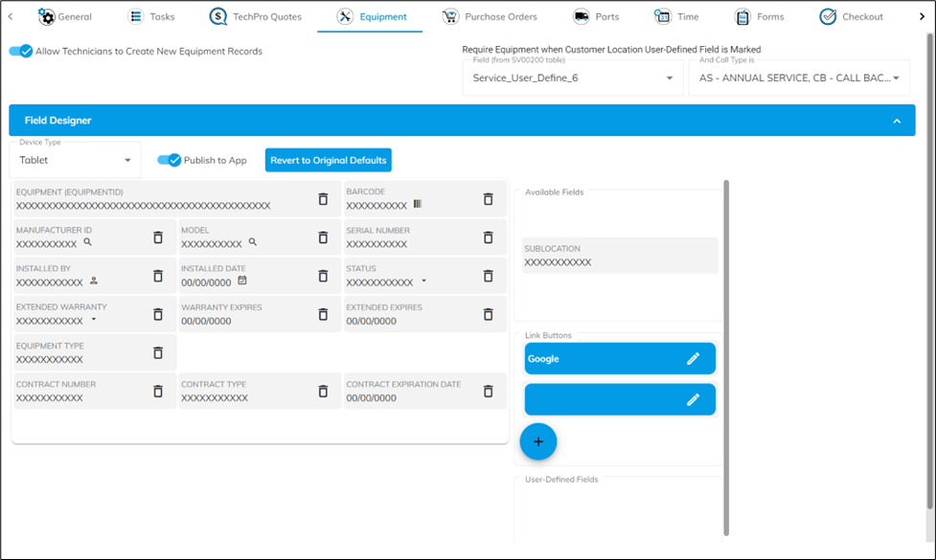Click the Field Designer vertical scrollbar

tap(725, 354)
